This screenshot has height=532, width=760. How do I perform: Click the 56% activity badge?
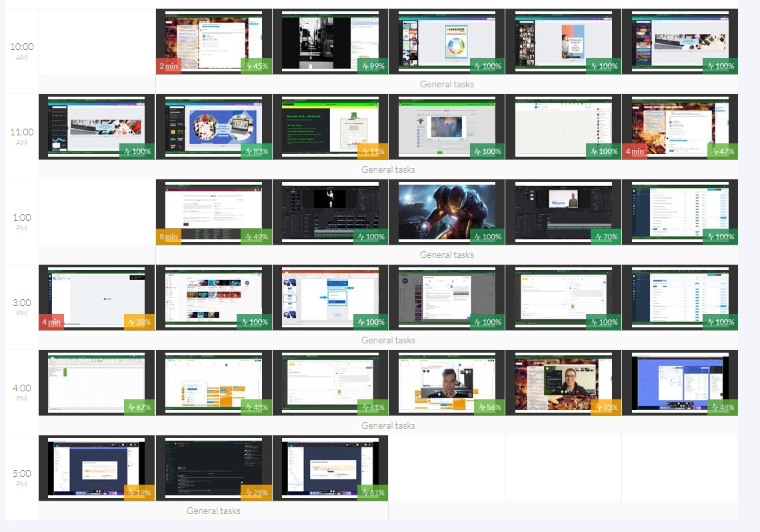click(489, 407)
